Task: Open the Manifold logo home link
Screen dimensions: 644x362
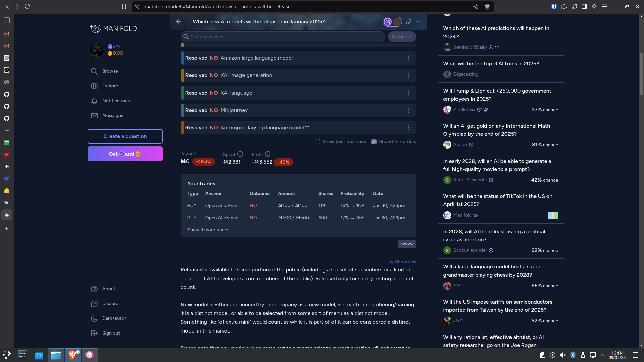Action: tap(113, 28)
